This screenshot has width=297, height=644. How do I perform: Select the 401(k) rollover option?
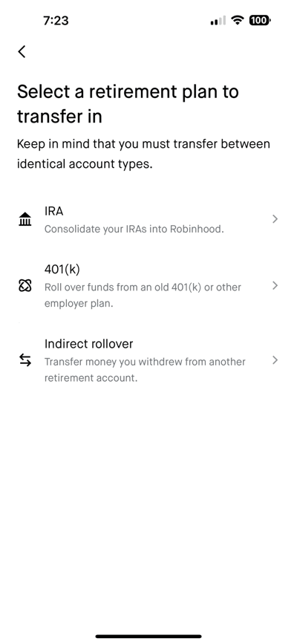tap(148, 286)
